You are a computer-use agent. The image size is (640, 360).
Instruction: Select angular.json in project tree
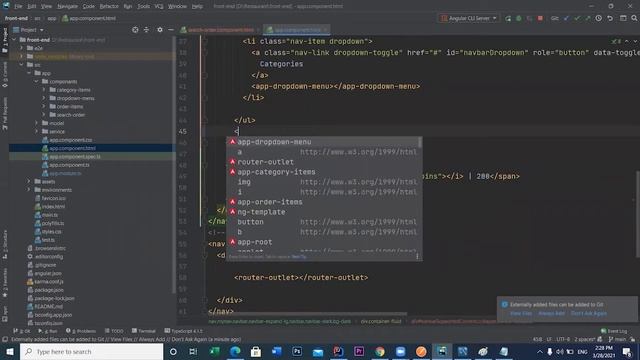click(x=48, y=273)
